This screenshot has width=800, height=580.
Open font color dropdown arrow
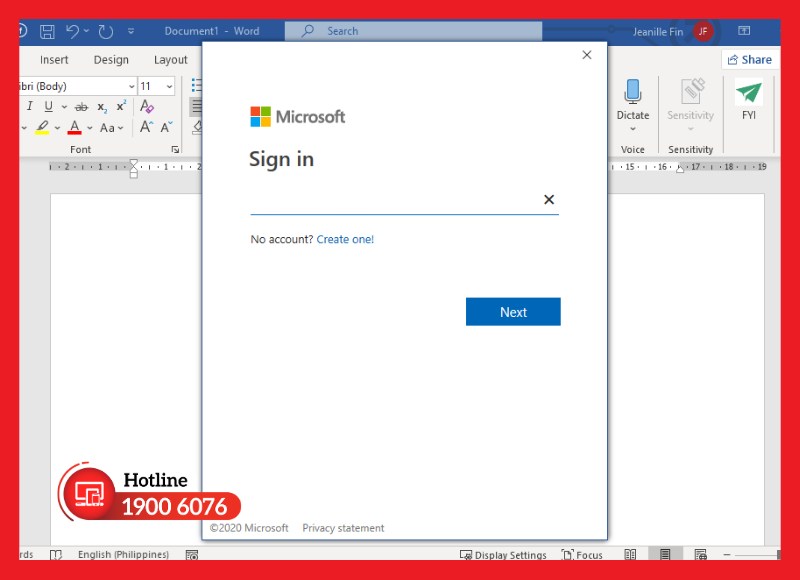click(x=90, y=128)
